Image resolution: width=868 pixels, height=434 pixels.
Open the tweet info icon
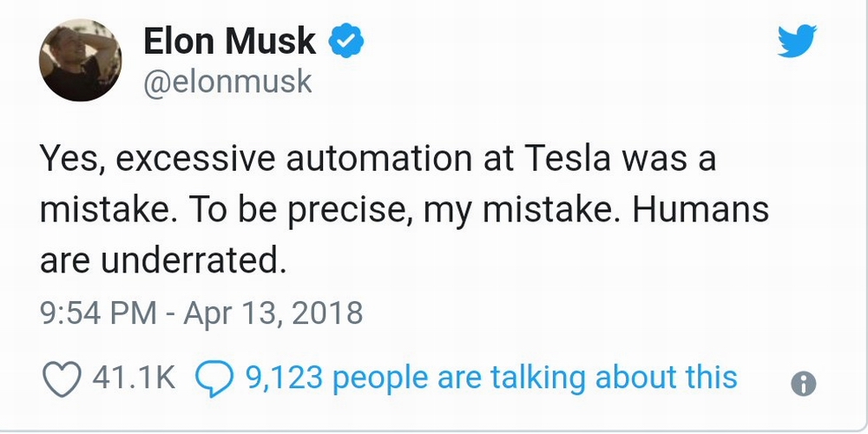805,383
